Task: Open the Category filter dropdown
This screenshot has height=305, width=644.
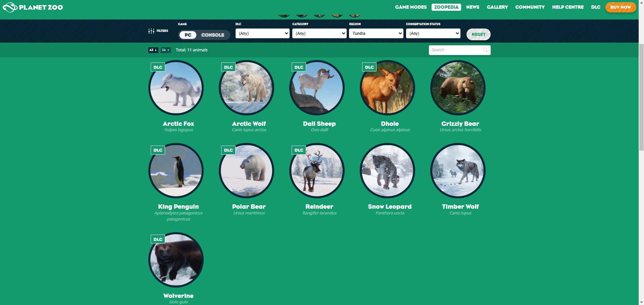Action: click(319, 33)
